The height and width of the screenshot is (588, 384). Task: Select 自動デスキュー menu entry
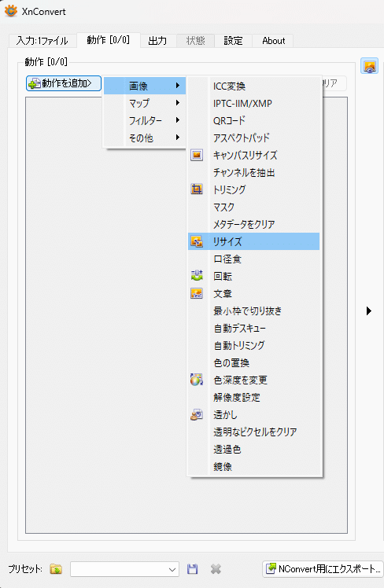tap(253, 328)
